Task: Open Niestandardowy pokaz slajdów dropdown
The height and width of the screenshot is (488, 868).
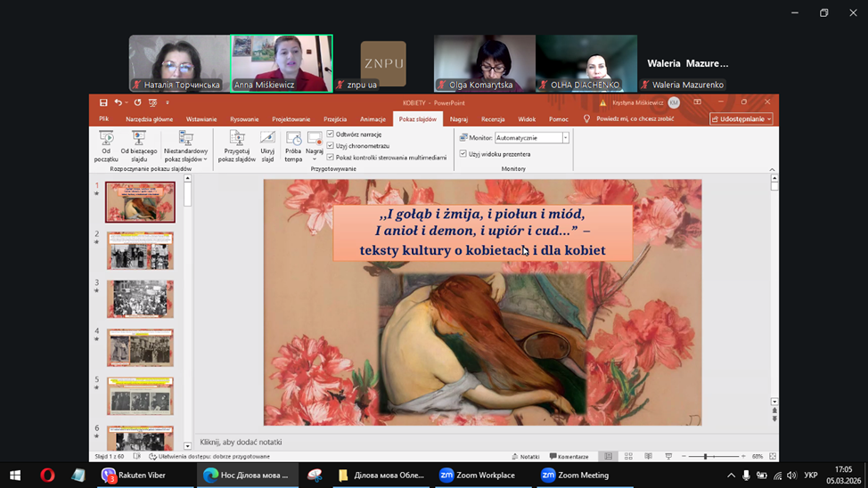Action: (x=185, y=149)
